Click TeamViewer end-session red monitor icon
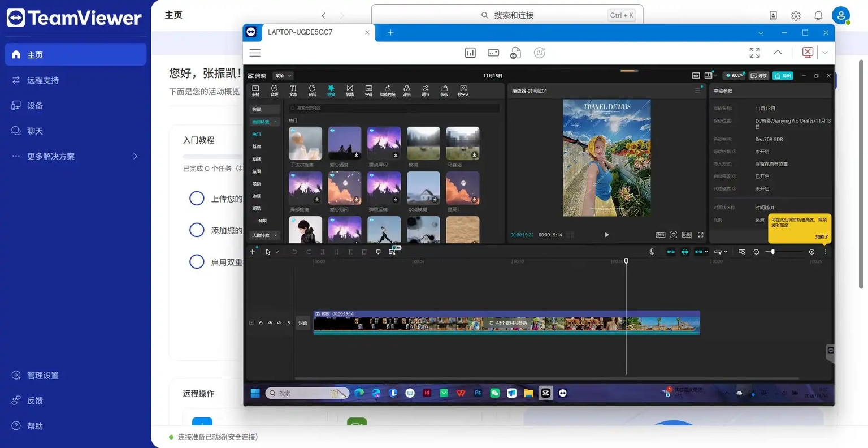 pyautogui.click(x=808, y=53)
